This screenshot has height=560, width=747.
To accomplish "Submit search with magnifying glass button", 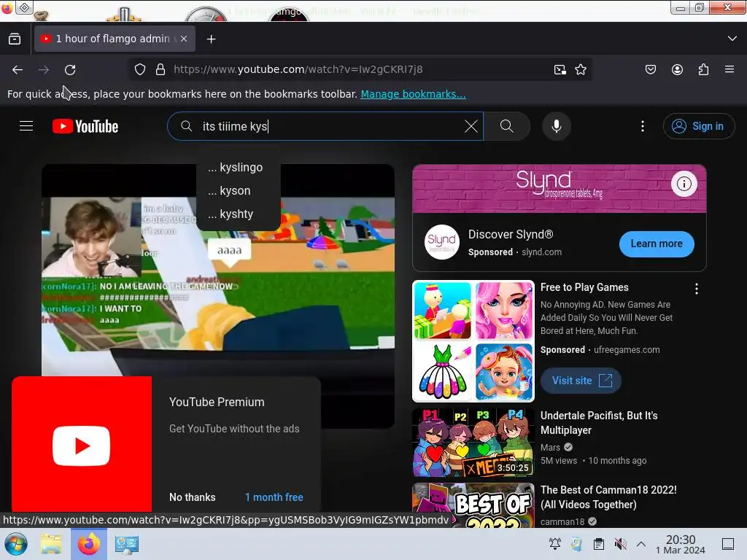I will (x=507, y=126).
